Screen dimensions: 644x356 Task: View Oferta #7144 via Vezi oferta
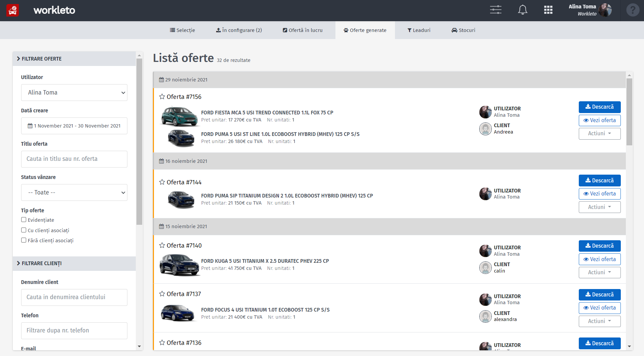(x=600, y=194)
